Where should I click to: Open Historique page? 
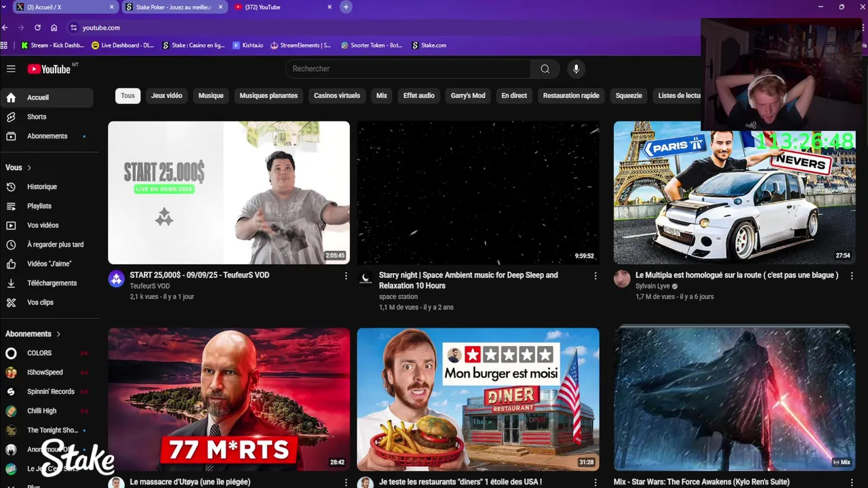tap(47, 186)
